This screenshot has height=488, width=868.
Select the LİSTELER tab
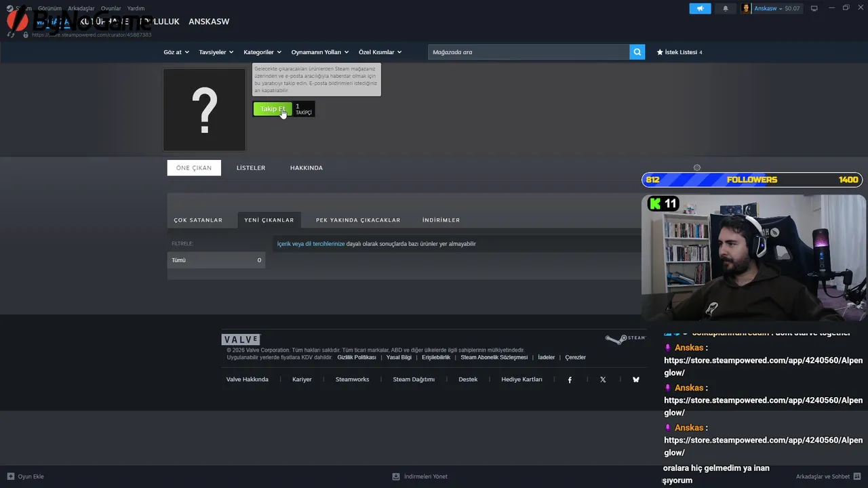[251, 167]
